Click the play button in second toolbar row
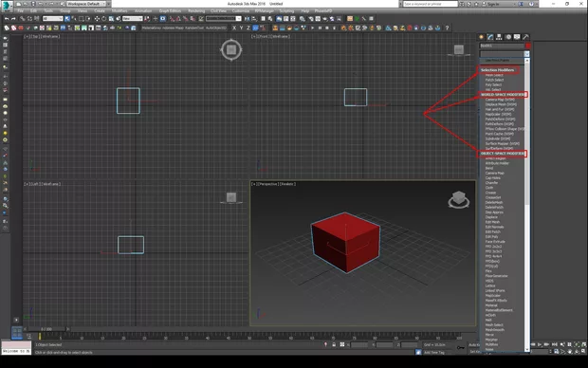 [312, 28]
